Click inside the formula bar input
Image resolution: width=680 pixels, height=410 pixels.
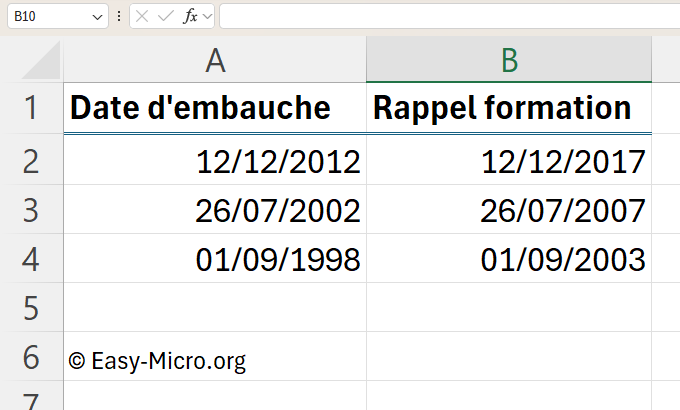(450, 16)
